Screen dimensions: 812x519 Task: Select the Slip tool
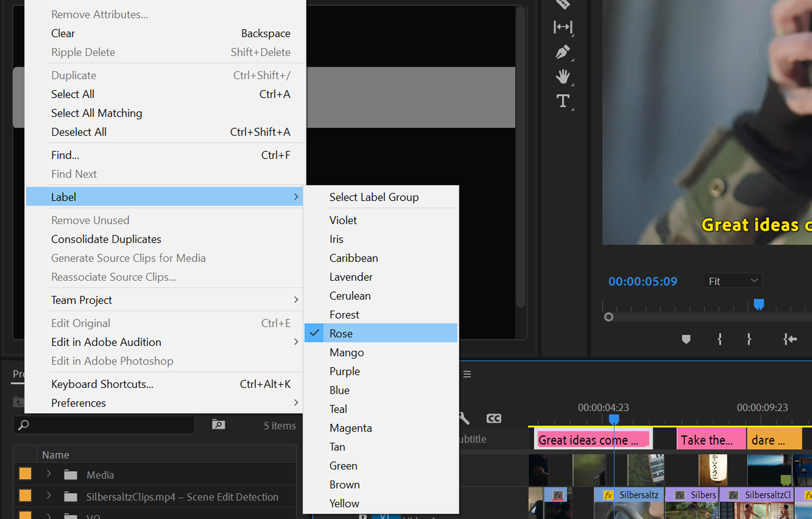(x=563, y=27)
